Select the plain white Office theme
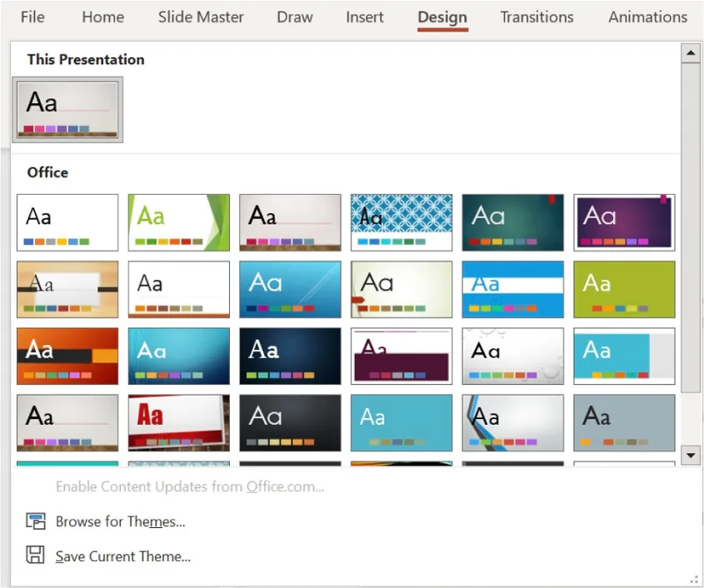 tap(67, 222)
